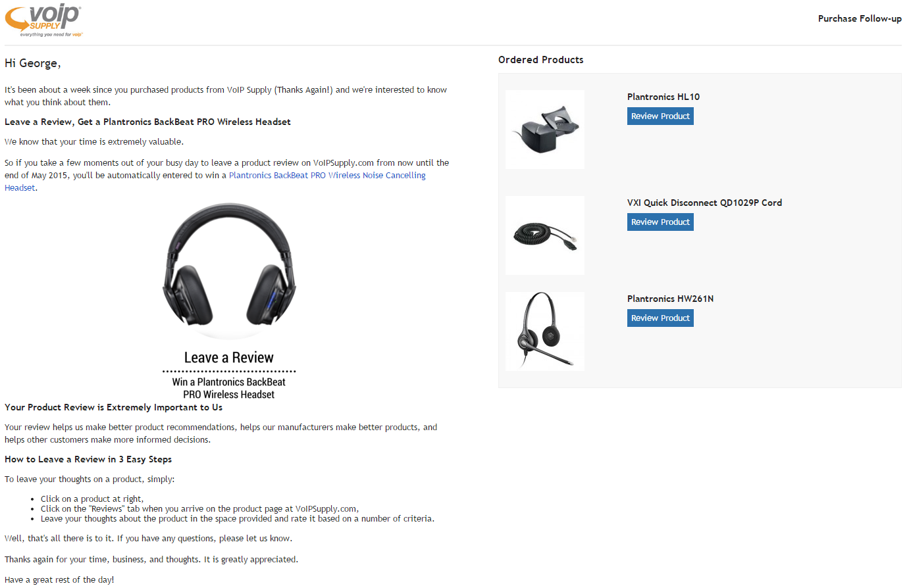Image resolution: width=909 pixels, height=588 pixels.
Task: Click the Plantronics HL10 product thumbnail
Action: click(x=545, y=130)
